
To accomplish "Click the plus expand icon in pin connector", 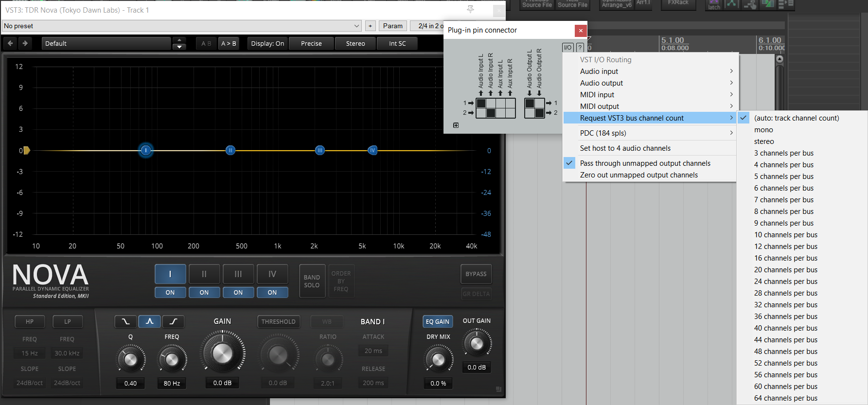I will (x=456, y=125).
